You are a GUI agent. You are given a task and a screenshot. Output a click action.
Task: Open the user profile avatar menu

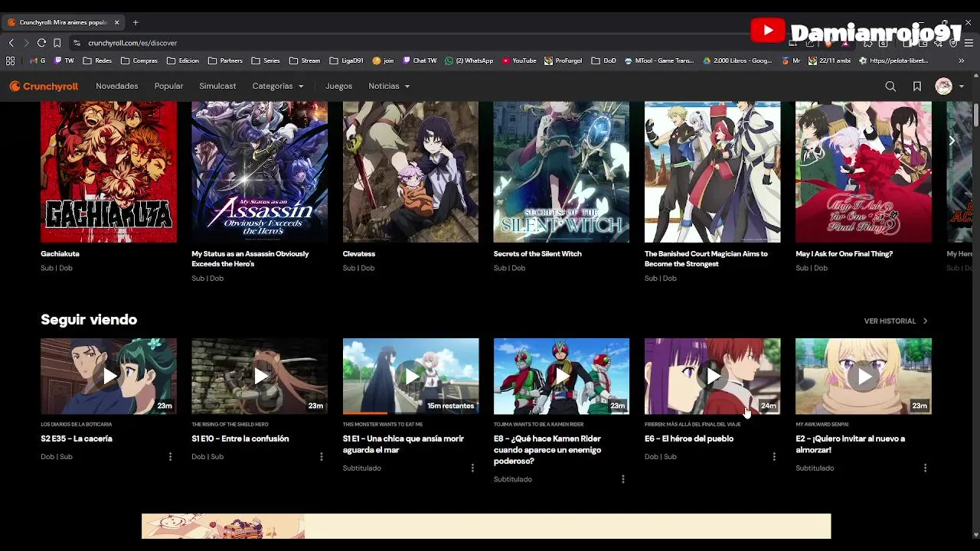[943, 86]
